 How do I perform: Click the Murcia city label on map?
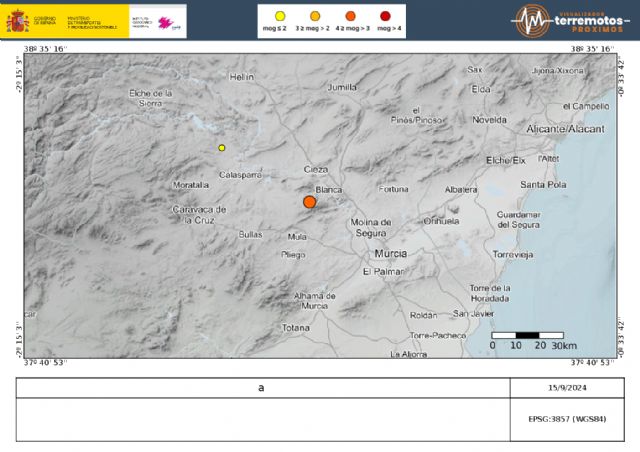point(390,253)
